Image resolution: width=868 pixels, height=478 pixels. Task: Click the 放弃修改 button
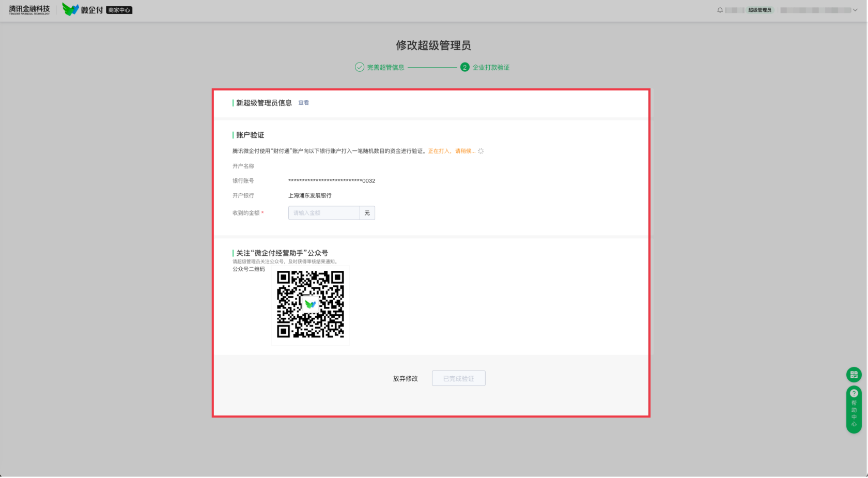coord(406,379)
